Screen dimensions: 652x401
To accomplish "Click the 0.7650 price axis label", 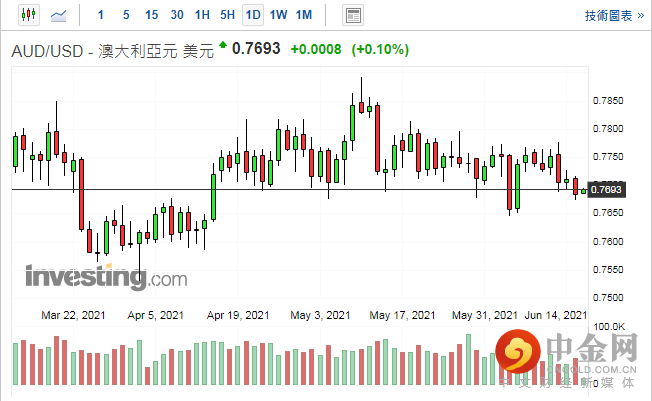I will click(608, 213).
